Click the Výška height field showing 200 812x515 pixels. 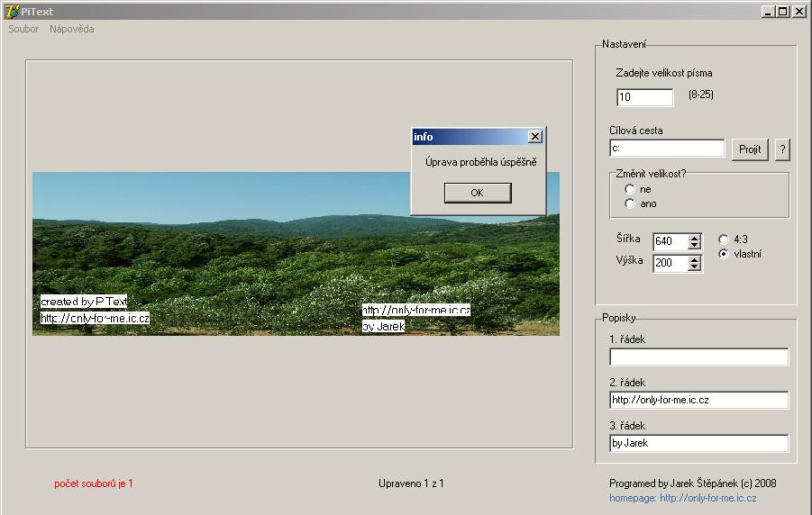point(671,263)
